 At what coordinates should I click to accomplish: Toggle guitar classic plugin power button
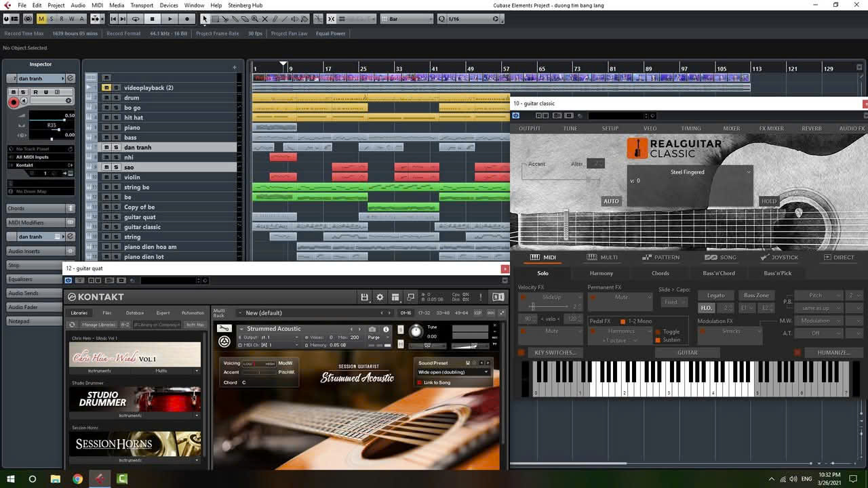[x=515, y=116]
